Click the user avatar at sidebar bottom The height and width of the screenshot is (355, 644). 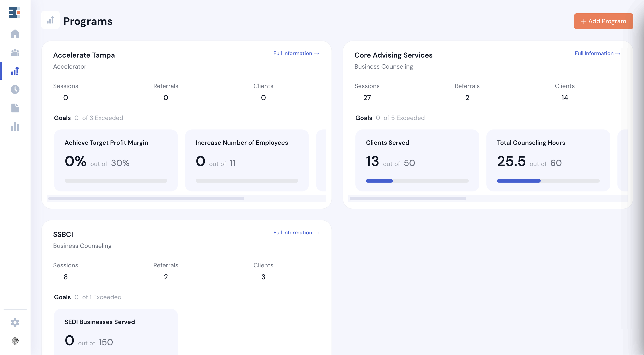coord(15,341)
